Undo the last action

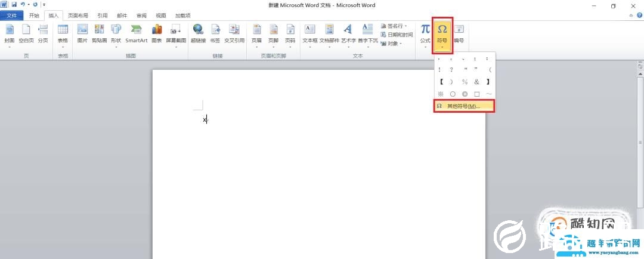[23, 5]
